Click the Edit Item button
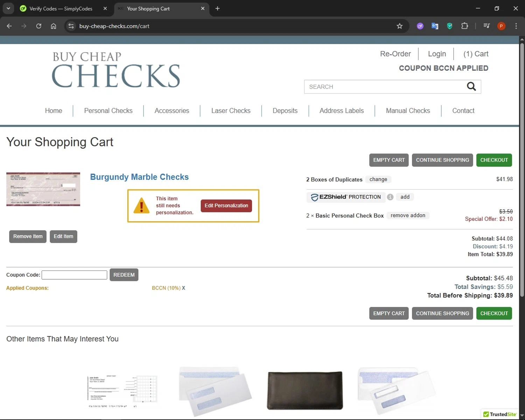Screen dimensions: 525x420 [x=63, y=237]
